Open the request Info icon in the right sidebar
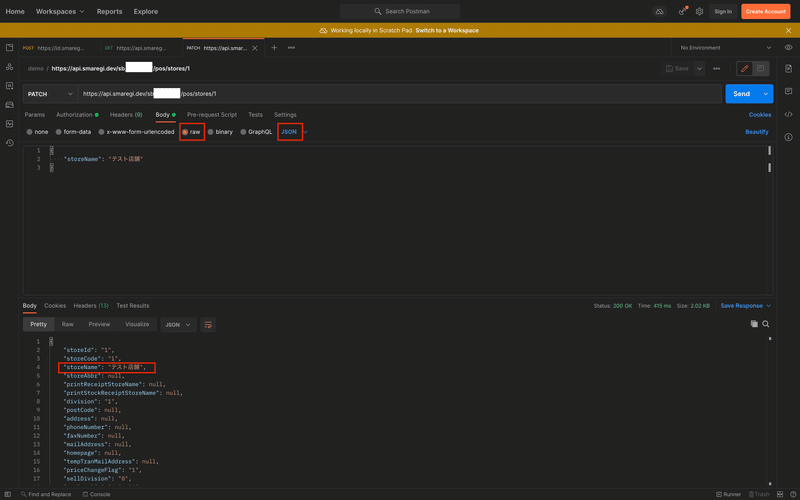This screenshot has height=500, width=800. (x=788, y=137)
